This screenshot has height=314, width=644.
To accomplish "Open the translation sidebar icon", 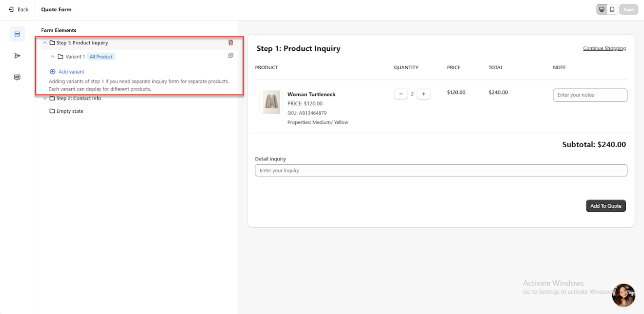I will tap(18, 77).
